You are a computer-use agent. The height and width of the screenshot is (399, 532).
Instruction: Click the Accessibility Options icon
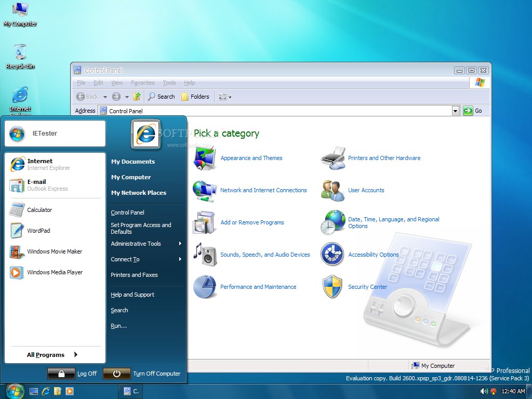[x=332, y=254]
